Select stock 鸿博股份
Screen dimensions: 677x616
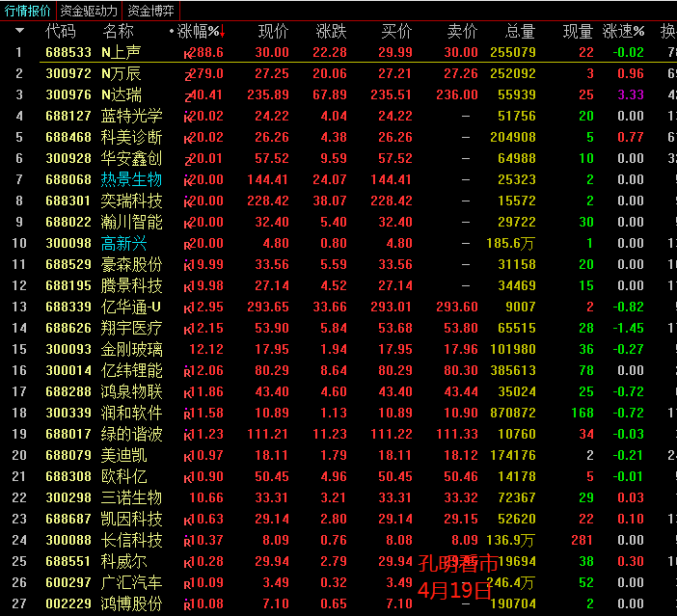pos(132,603)
